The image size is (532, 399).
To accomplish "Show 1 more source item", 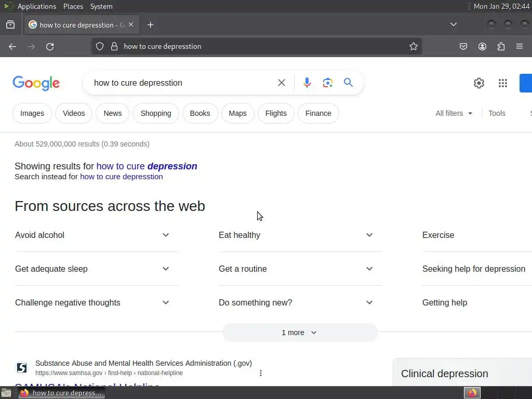I will pyautogui.click(x=300, y=332).
